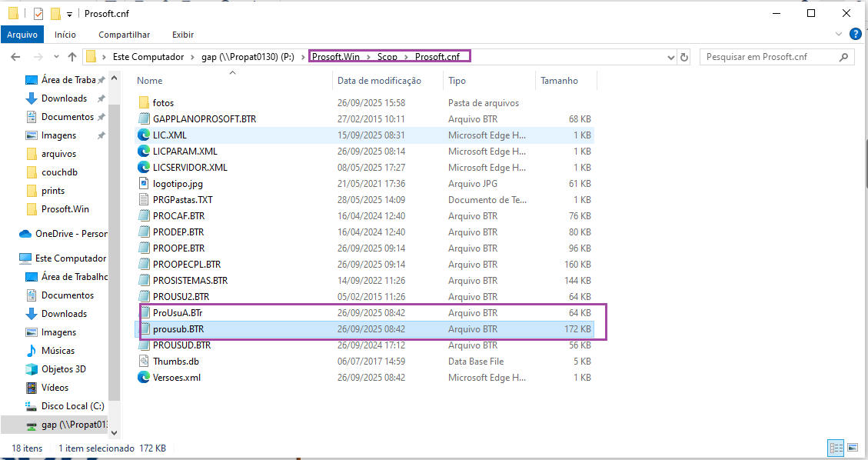
Task: Open the Início ribbon tab
Action: (65, 35)
